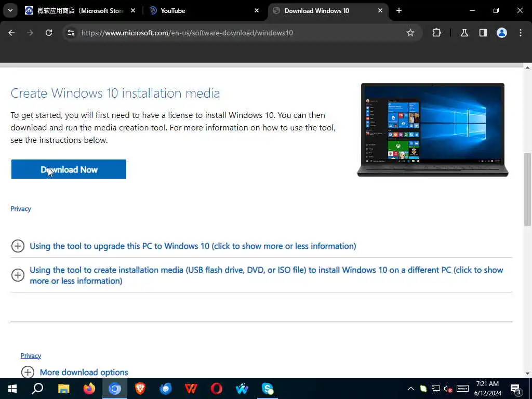Launch Firefox from the taskbar
Image resolution: width=532 pixels, height=399 pixels.
click(x=89, y=389)
